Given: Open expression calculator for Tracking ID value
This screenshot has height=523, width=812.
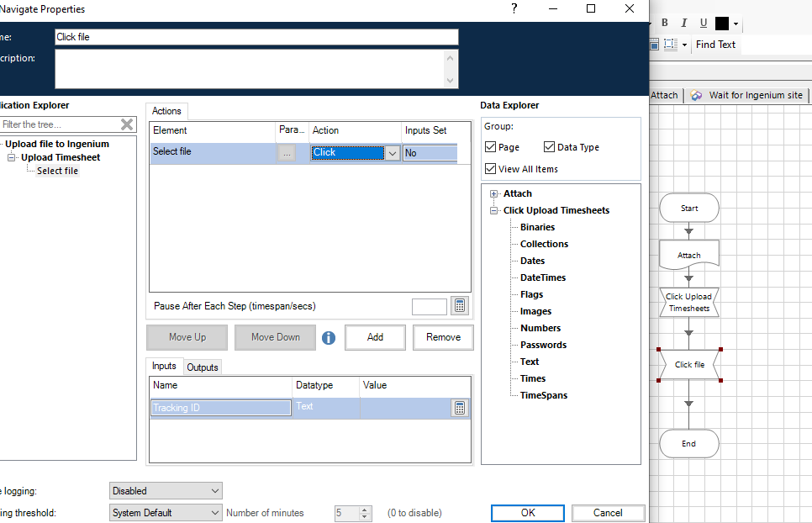Looking at the screenshot, I should point(460,408).
